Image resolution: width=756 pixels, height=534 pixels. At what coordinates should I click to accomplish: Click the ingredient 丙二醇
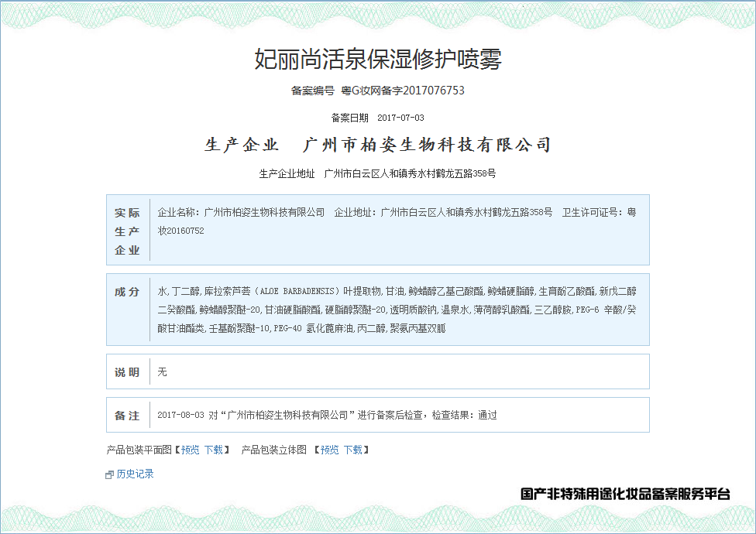pyautogui.click(x=371, y=328)
